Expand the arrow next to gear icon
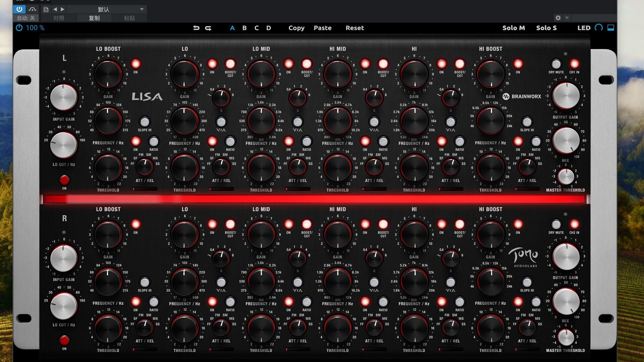 click(x=567, y=18)
